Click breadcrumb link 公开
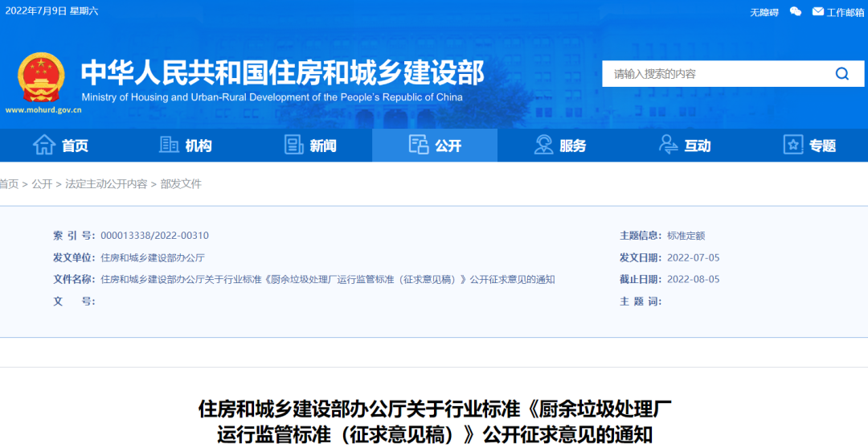The height and width of the screenshot is (448, 868). [42, 184]
